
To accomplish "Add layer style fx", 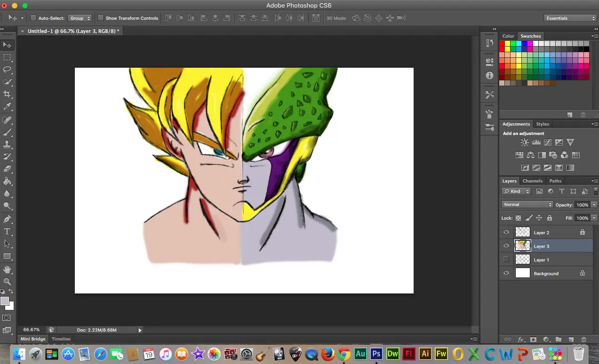I will pos(521,340).
